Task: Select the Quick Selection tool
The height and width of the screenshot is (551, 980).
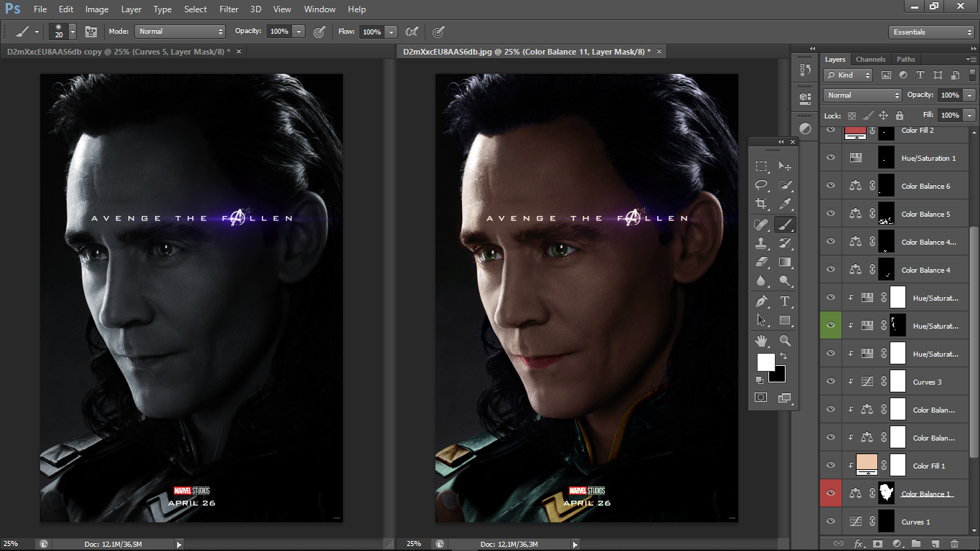Action: click(x=785, y=186)
